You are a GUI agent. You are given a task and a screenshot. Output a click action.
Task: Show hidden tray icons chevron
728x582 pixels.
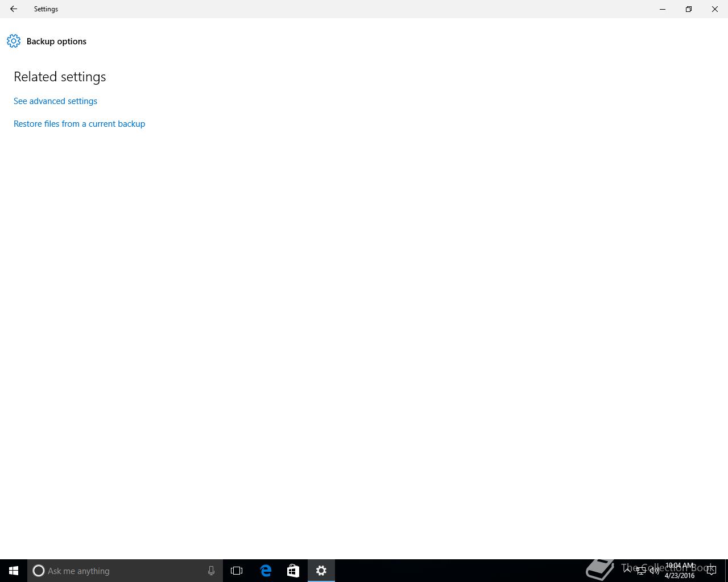pos(627,571)
